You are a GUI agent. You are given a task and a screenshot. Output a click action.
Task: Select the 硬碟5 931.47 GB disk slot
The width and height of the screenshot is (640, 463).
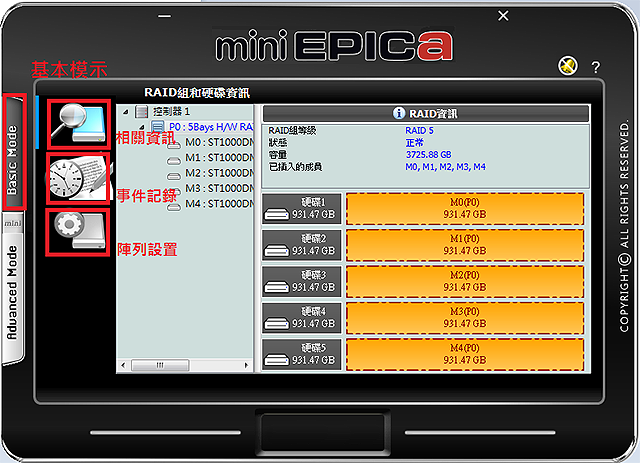click(x=302, y=354)
